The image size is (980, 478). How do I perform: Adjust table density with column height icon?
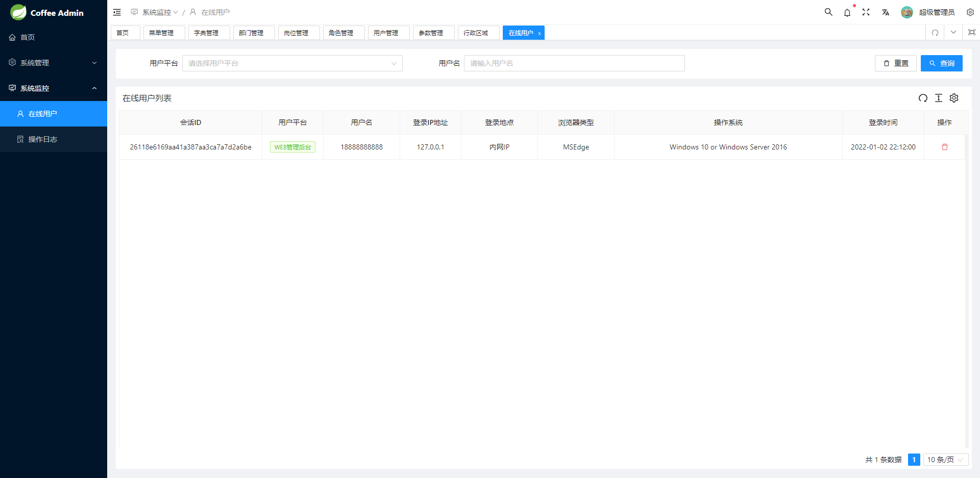point(939,98)
